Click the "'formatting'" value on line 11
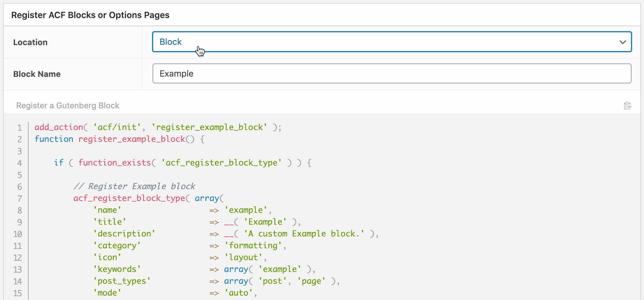Screen dimensions: 644x300 pos(253,246)
